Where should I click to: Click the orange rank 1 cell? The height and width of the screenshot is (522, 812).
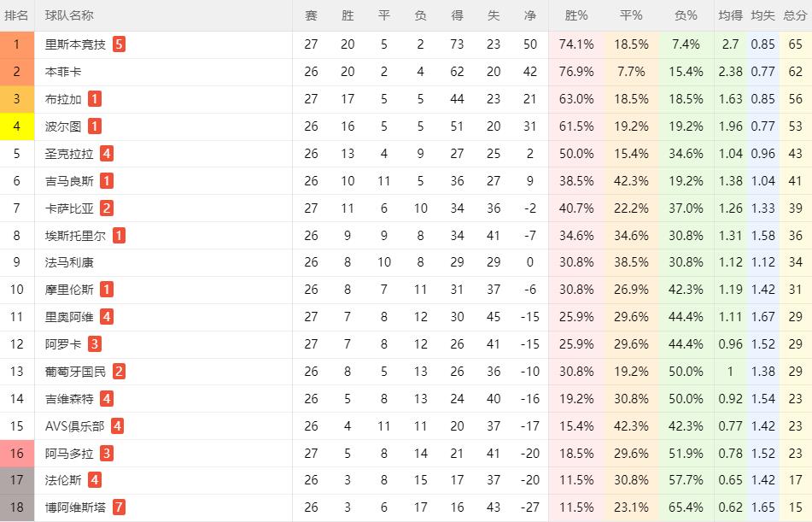17,44
